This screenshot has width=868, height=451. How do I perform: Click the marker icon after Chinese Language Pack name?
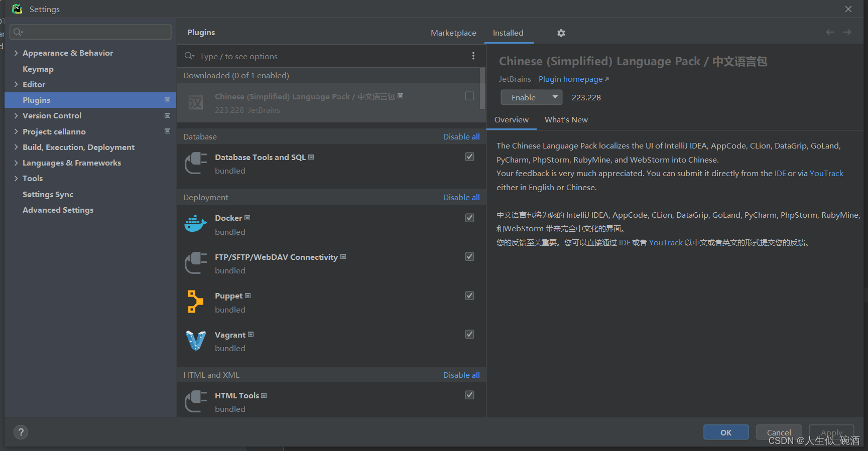(x=401, y=96)
